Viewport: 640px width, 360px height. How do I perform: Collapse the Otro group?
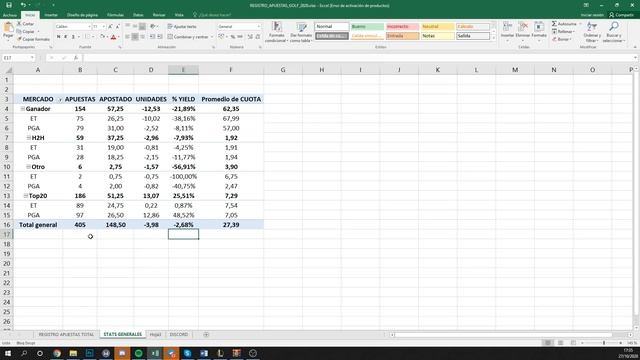[28, 167]
